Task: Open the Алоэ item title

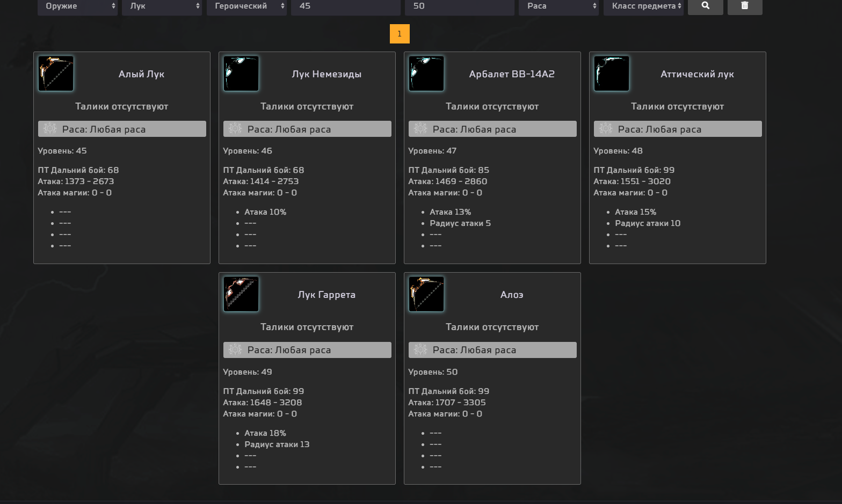Action: click(x=512, y=295)
